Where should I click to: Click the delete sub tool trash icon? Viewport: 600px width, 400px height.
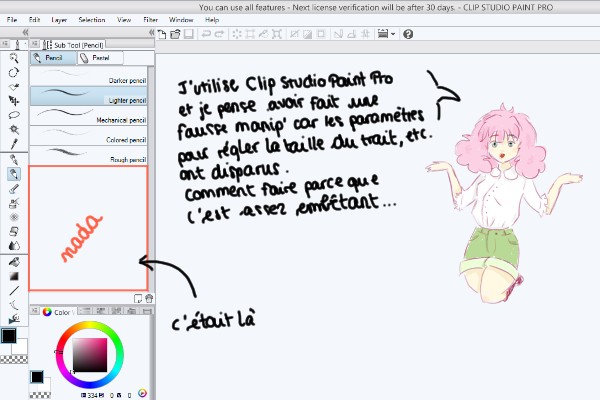pos(149,298)
